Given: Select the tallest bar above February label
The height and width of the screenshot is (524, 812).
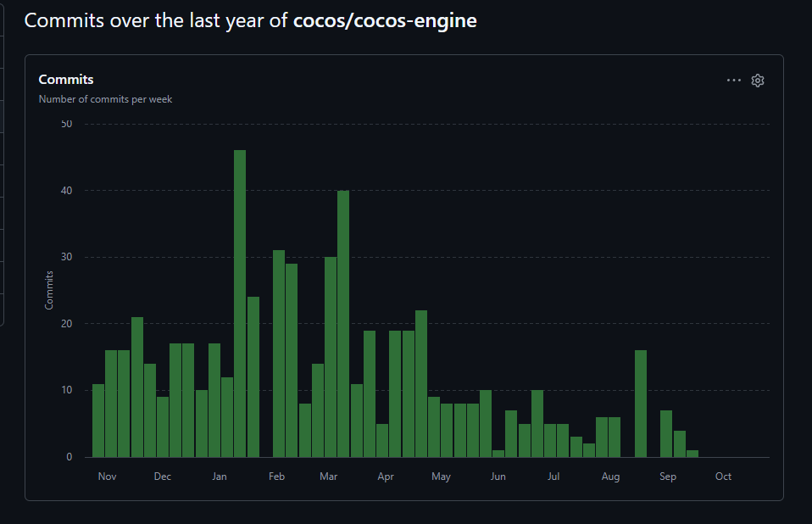Looking at the screenshot, I should (x=279, y=354).
